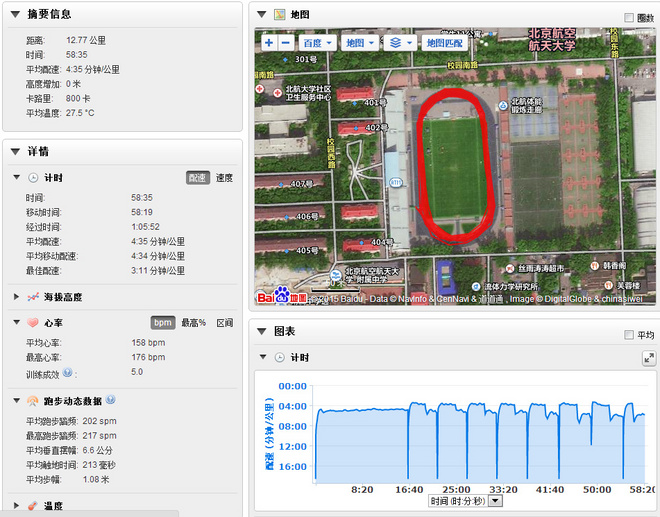
Task: Click training effect (训练成效) help icon
Action: [x=68, y=372]
